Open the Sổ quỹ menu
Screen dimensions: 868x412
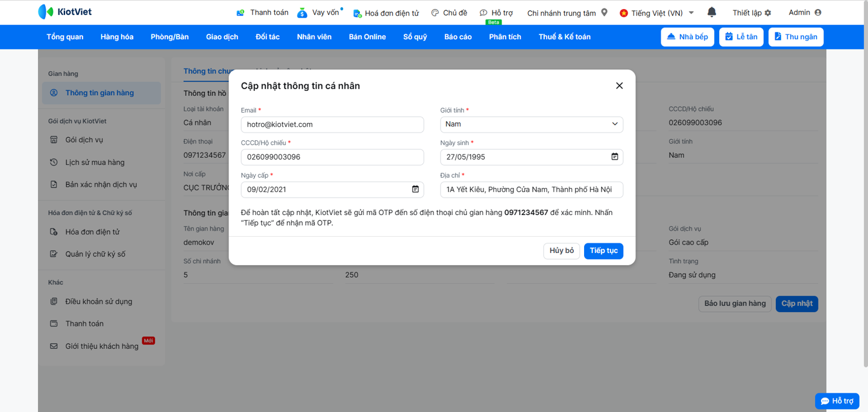pos(415,37)
